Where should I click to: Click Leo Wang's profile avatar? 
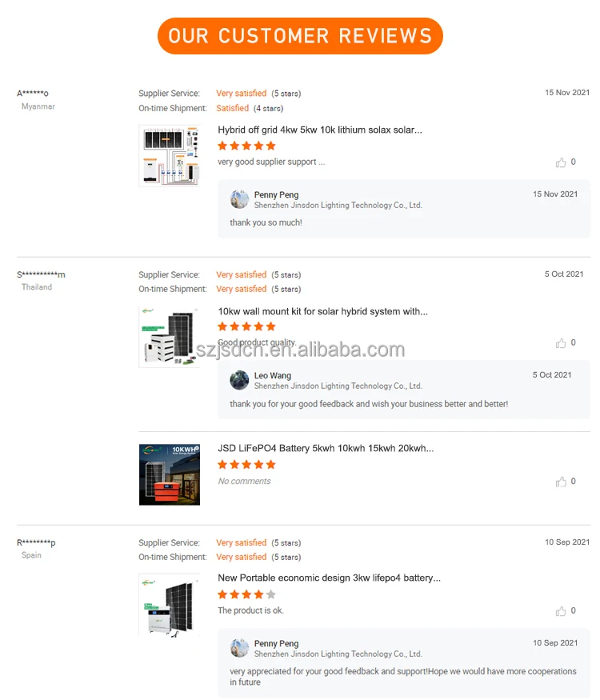click(239, 380)
